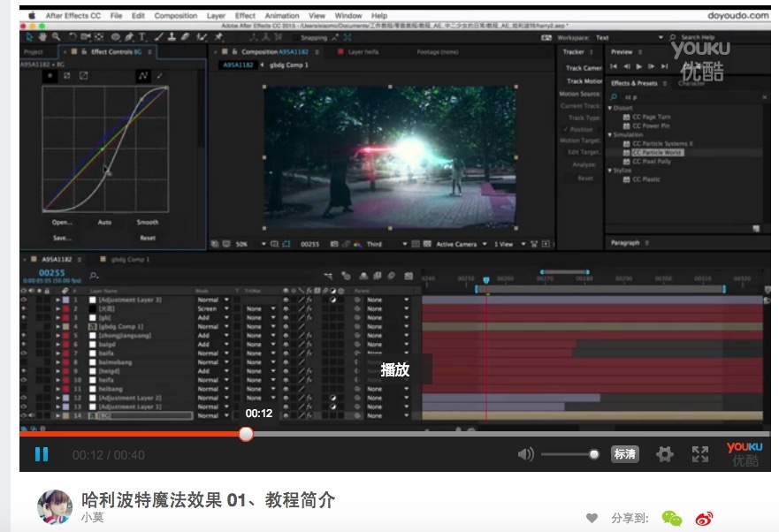Take snapshot with the camera icon

[334, 244]
